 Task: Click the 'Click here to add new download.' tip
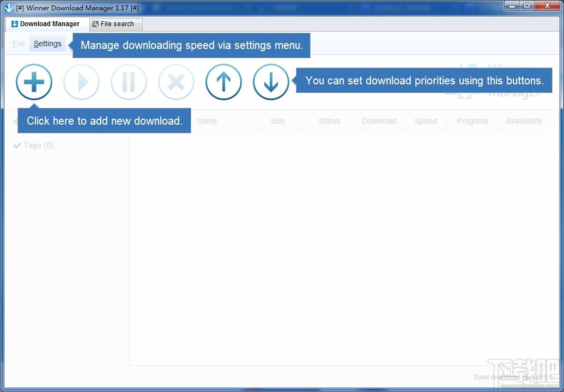pos(104,121)
